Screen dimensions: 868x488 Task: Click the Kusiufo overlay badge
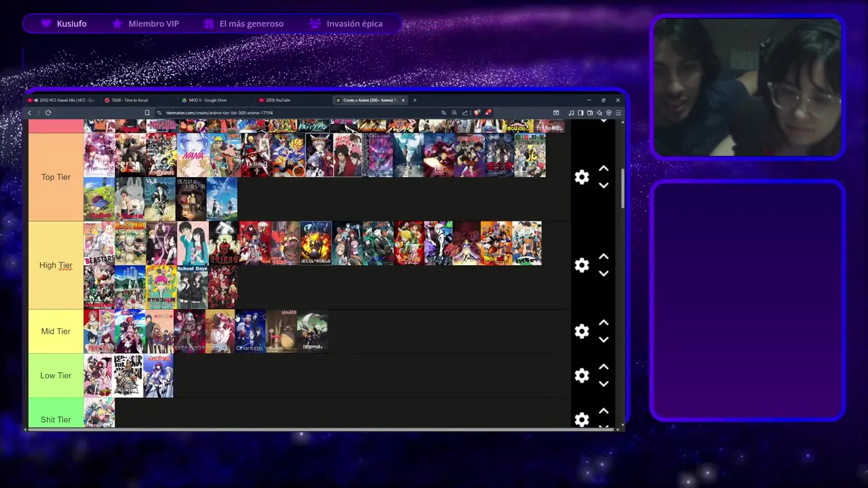64,24
